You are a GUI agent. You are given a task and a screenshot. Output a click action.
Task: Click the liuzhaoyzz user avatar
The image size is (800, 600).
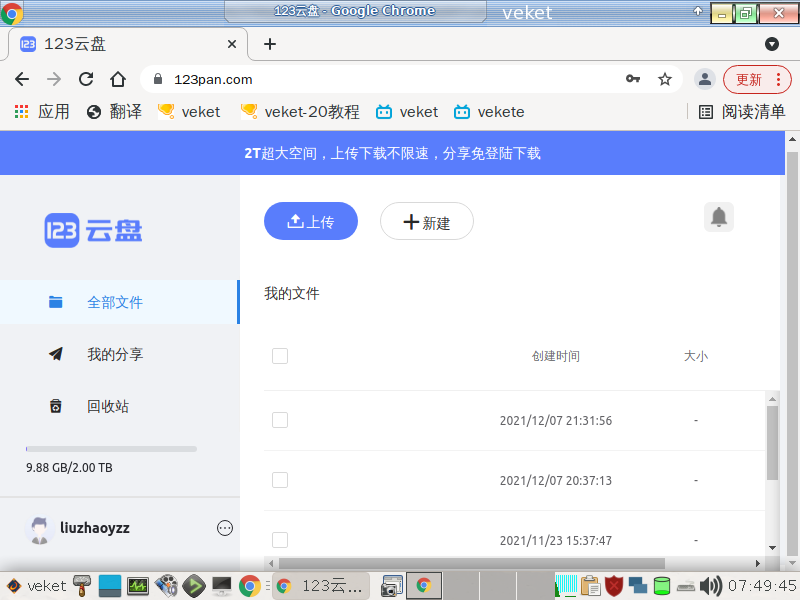point(39,530)
